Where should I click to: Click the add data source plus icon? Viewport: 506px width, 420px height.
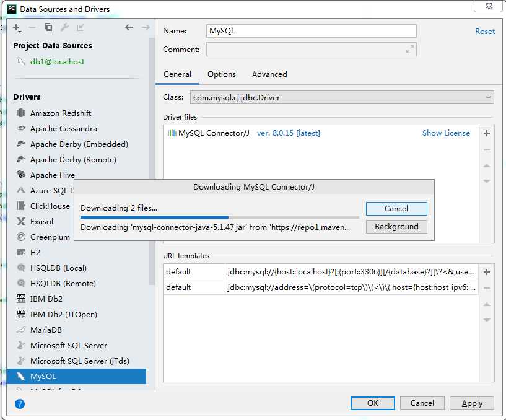[17, 28]
